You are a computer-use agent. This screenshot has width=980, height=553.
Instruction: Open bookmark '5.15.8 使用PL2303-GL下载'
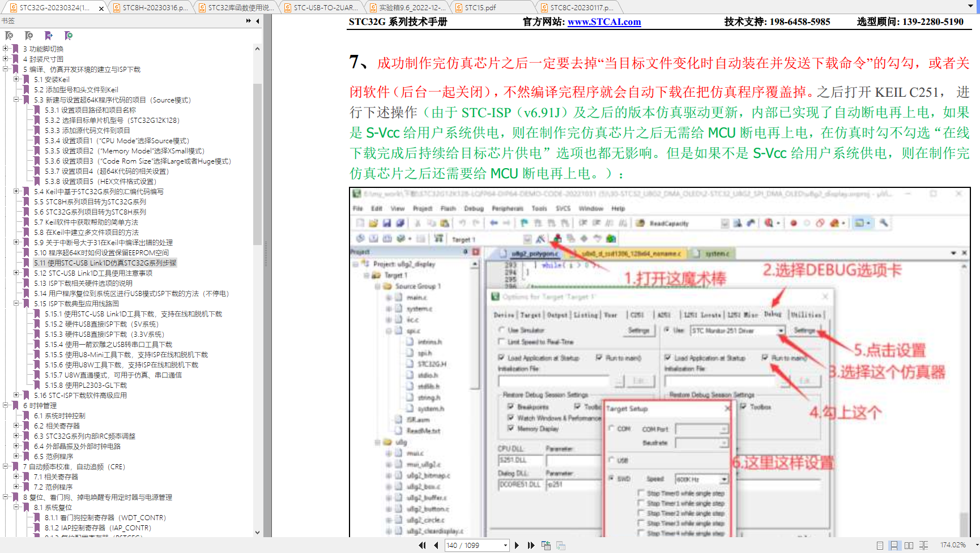point(86,385)
